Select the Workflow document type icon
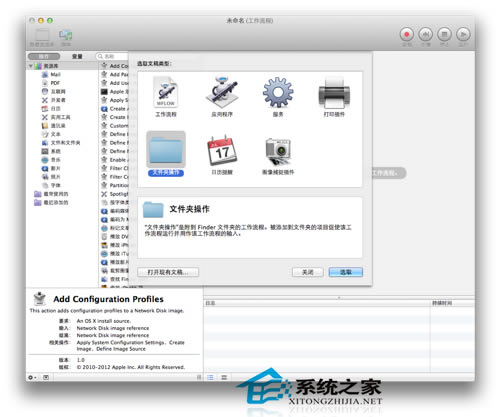500x417 pixels. pos(166,92)
